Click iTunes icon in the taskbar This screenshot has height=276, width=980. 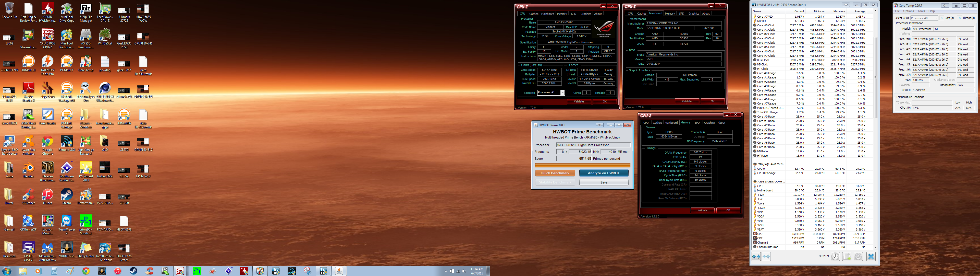118,271
